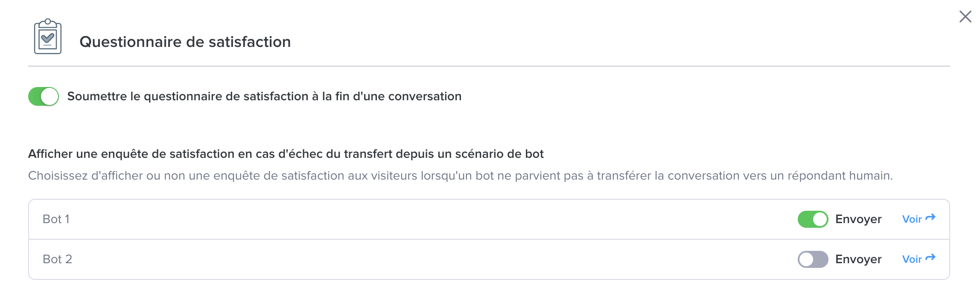Click the divider line under the title
The image size is (980, 308).
(489, 66)
